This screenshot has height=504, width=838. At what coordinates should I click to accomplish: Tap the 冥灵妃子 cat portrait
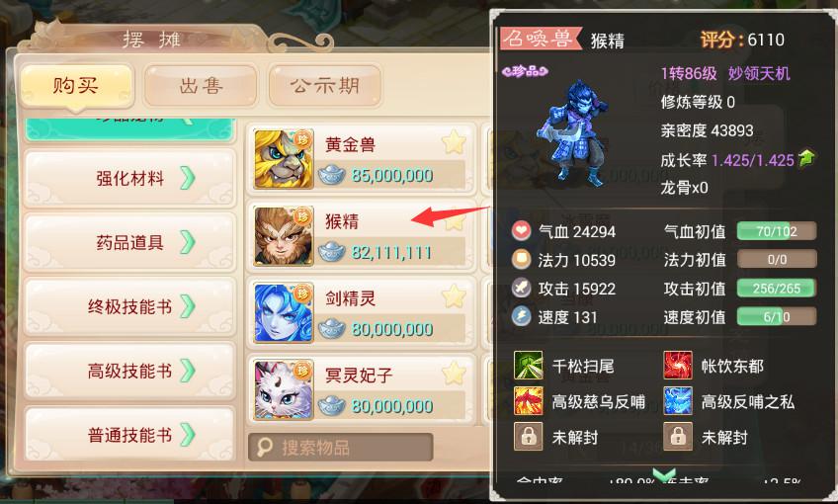tap(284, 390)
